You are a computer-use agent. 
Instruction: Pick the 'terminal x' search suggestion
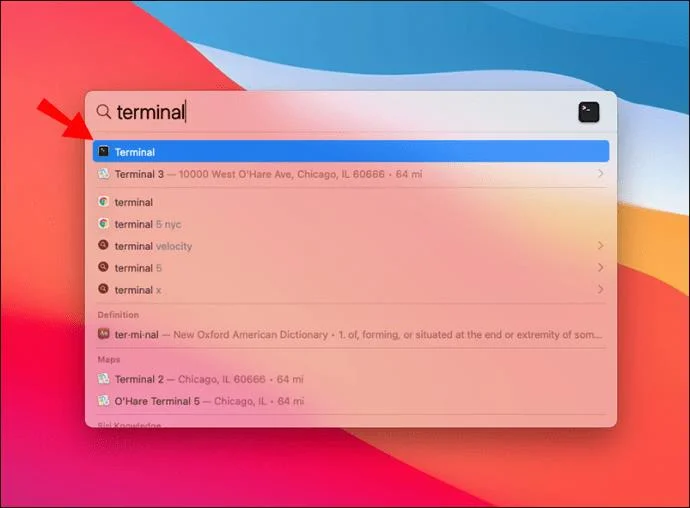tap(351, 290)
